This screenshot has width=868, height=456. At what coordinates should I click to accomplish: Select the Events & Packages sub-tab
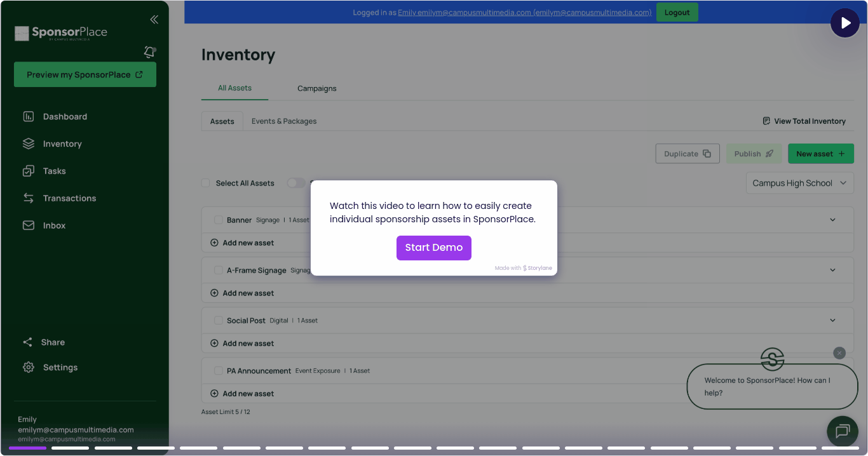coord(284,121)
